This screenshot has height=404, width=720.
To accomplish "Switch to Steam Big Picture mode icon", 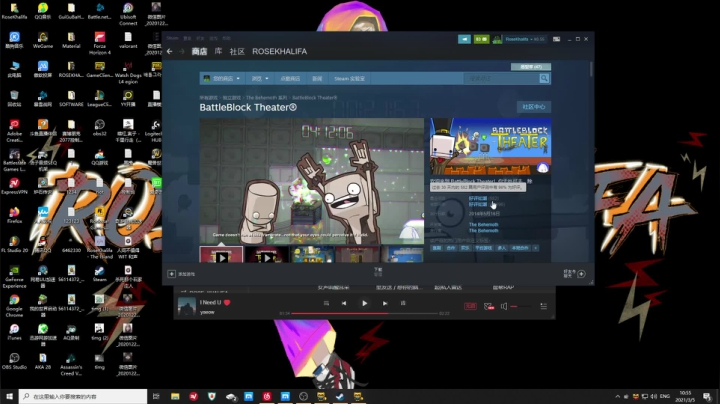I will tap(557, 39).
